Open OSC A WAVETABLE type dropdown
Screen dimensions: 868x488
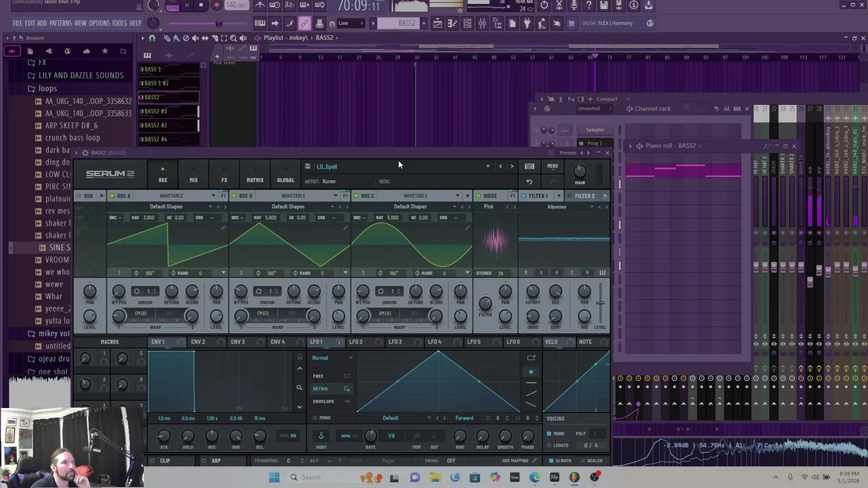click(x=176, y=196)
